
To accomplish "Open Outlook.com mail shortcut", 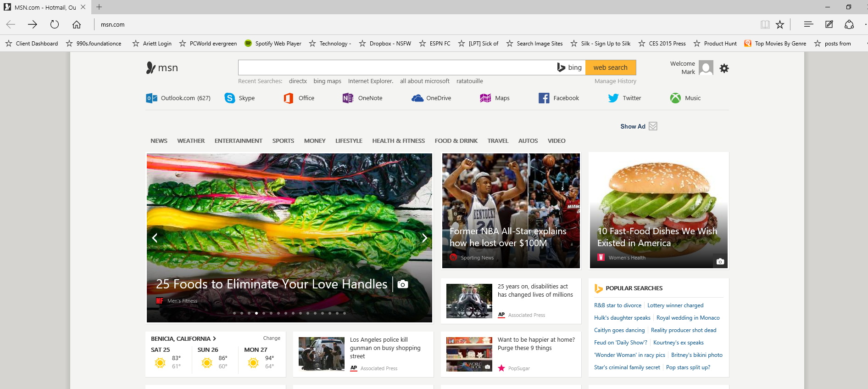I will (x=178, y=98).
